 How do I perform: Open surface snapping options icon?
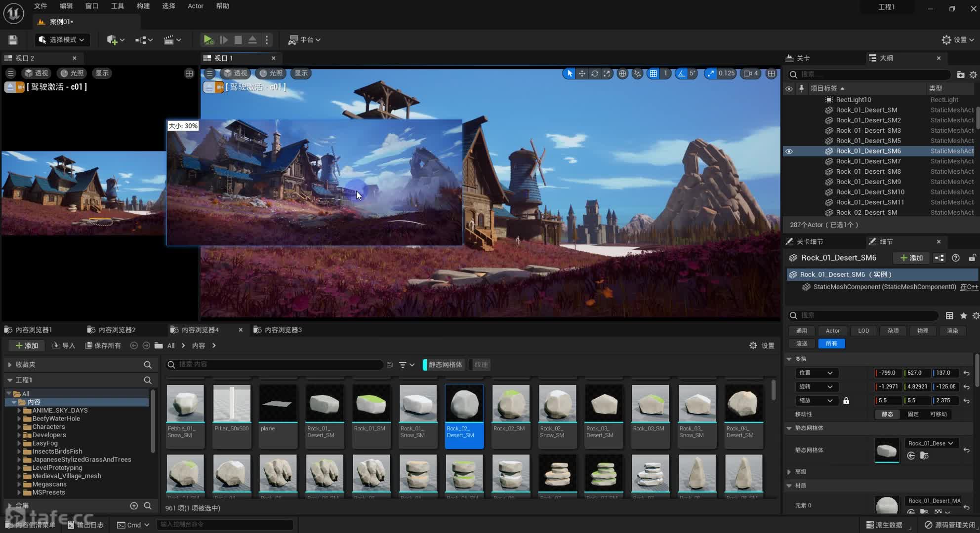coord(638,74)
